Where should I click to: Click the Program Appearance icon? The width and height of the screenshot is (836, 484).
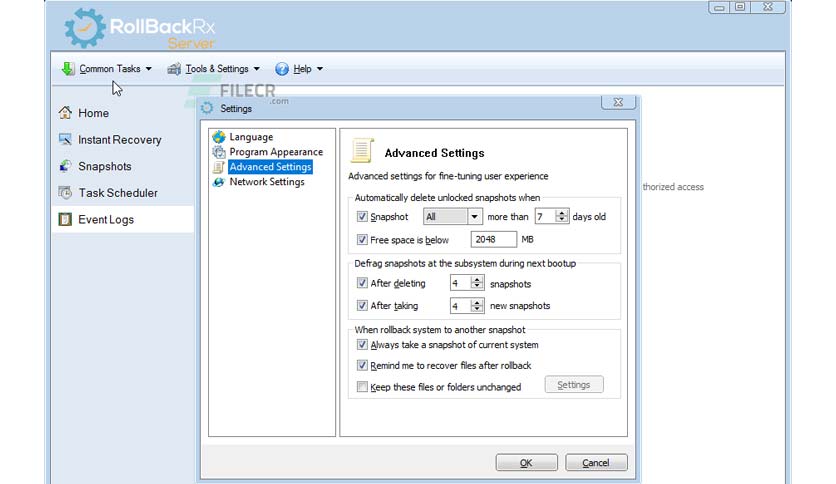(x=219, y=152)
